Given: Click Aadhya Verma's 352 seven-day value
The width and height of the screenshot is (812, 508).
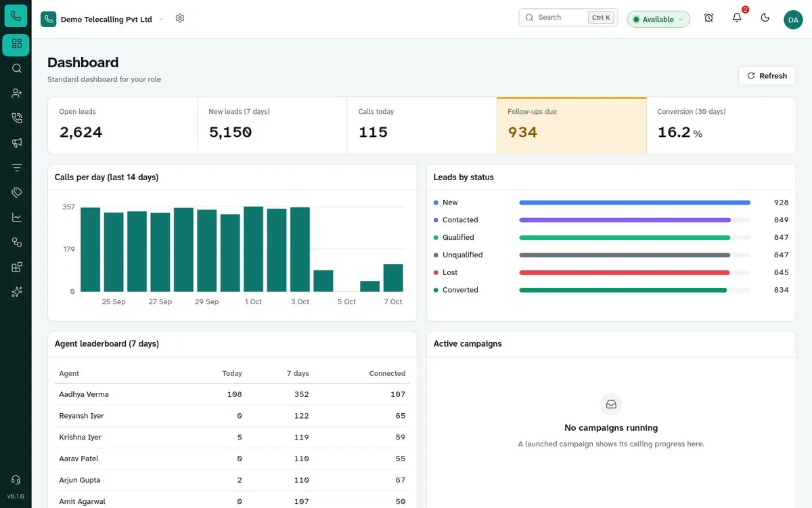Looking at the screenshot, I should (301, 394).
